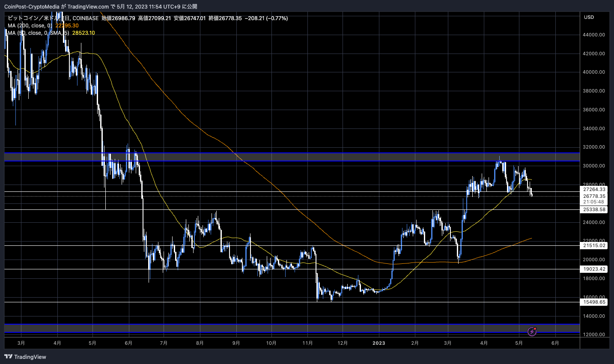Click the lightning bolt icon near the bottom

(x=532, y=331)
